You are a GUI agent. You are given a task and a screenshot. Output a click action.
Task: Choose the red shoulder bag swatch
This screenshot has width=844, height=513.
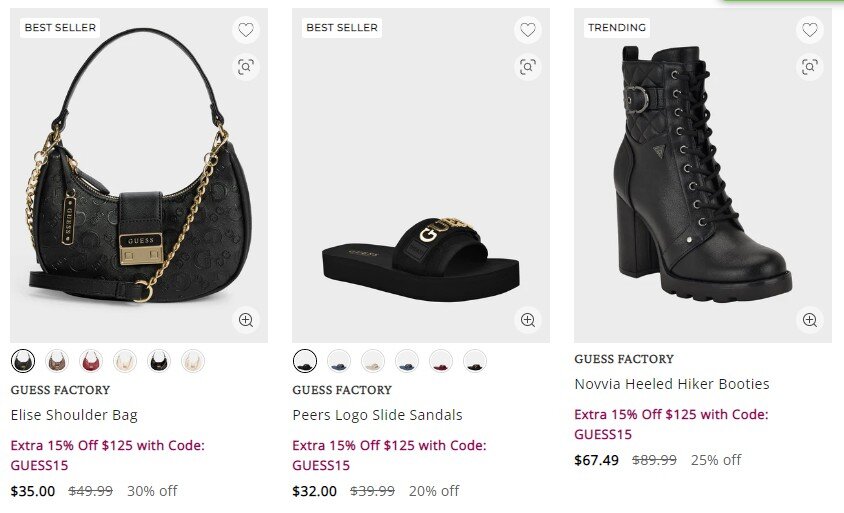(91, 360)
